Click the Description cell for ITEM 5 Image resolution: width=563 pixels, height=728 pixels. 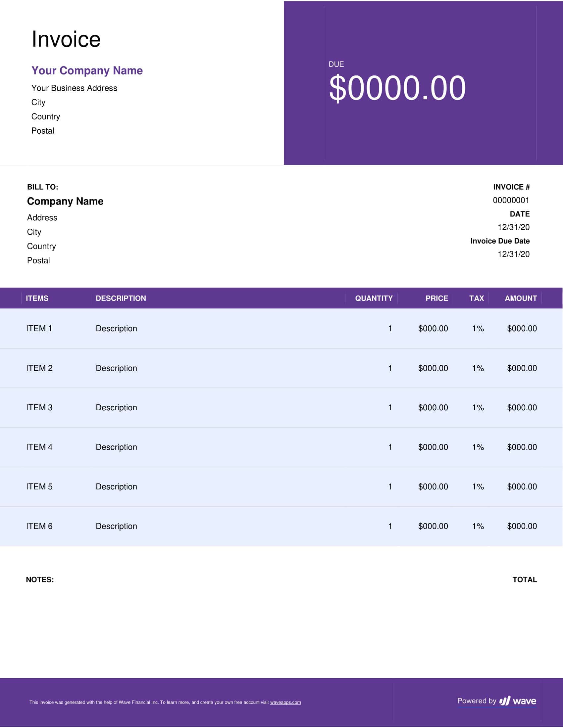point(116,487)
